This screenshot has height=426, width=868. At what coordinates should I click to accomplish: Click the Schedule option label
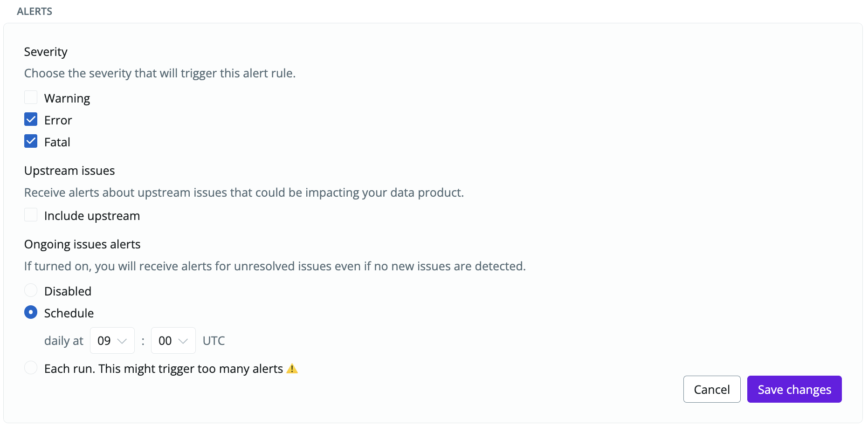[x=69, y=313]
